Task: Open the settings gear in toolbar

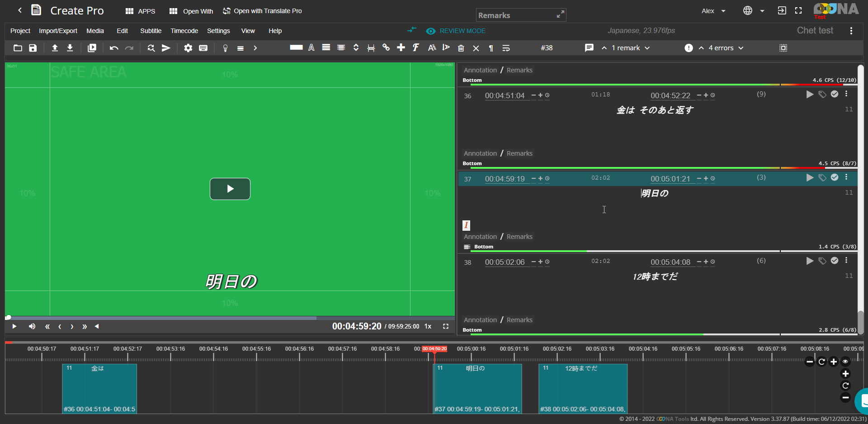Action: [188, 48]
